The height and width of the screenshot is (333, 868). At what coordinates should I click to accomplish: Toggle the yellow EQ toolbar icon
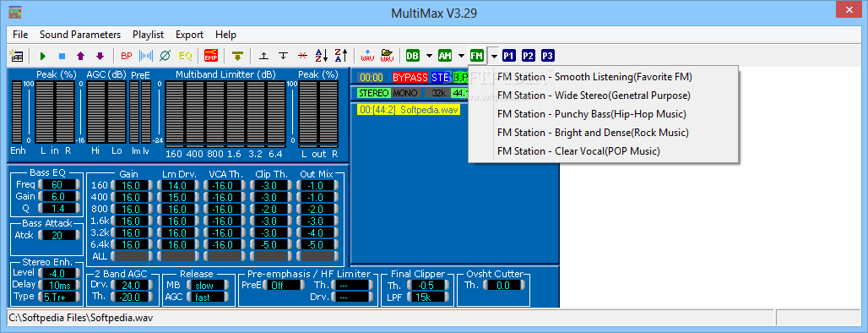(x=185, y=56)
